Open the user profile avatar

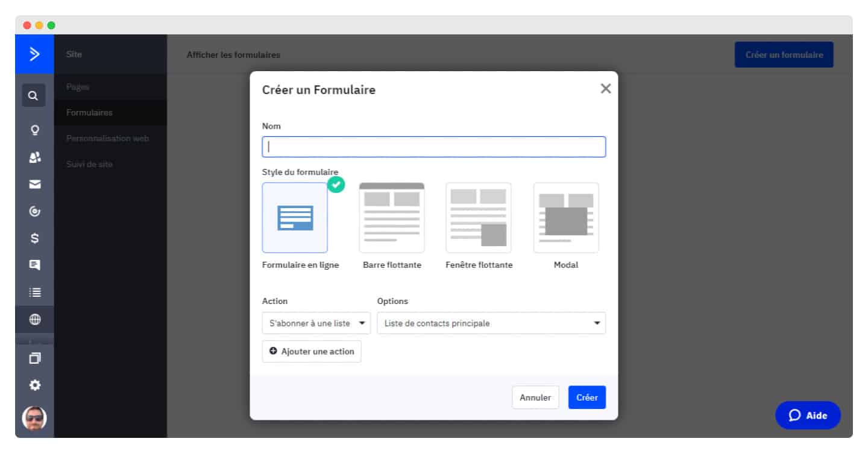[34, 418]
